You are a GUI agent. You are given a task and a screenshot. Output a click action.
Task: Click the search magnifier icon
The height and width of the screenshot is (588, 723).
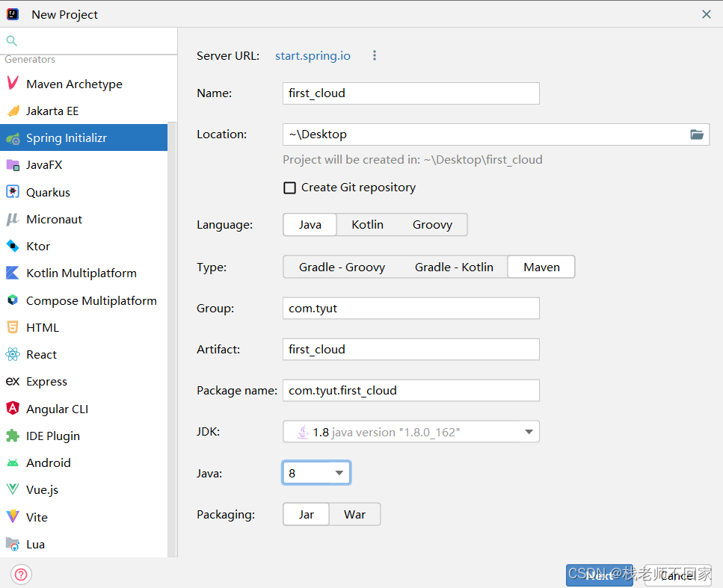(11, 41)
